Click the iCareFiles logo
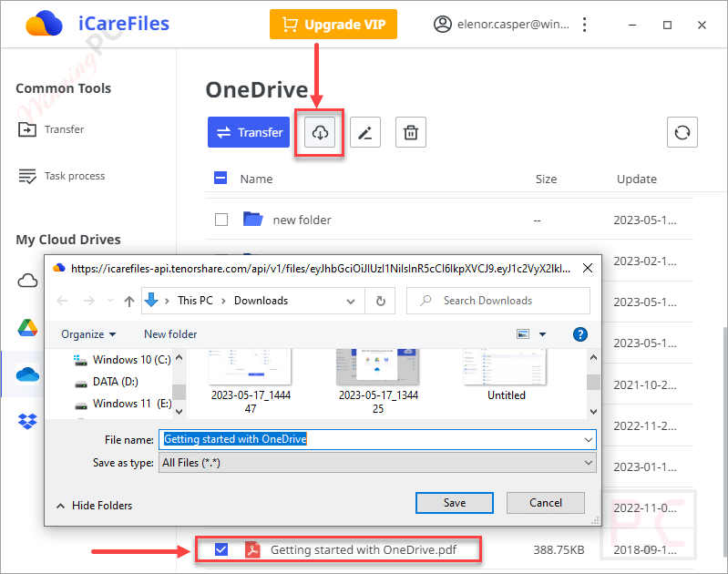The image size is (728, 574). (44, 24)
